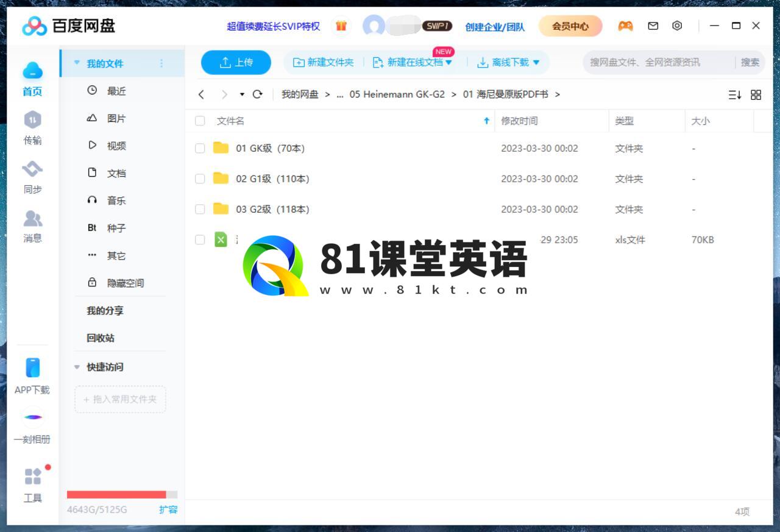Collapse the 快捷访问 section
Viewport: 780px width, 532px height.
(x=77, y=367)
